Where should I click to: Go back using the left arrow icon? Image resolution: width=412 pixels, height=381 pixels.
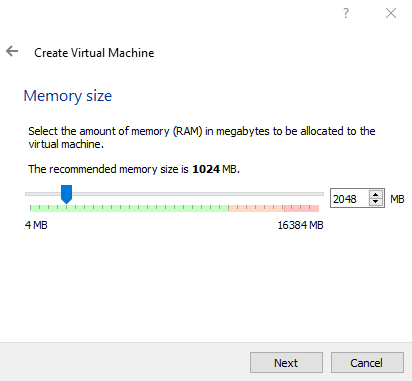tap(12, 51)
